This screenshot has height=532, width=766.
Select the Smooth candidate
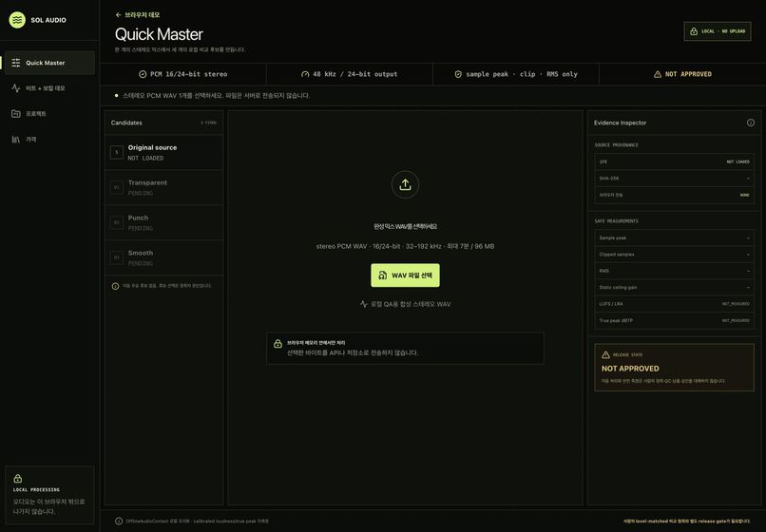[163, 257]
